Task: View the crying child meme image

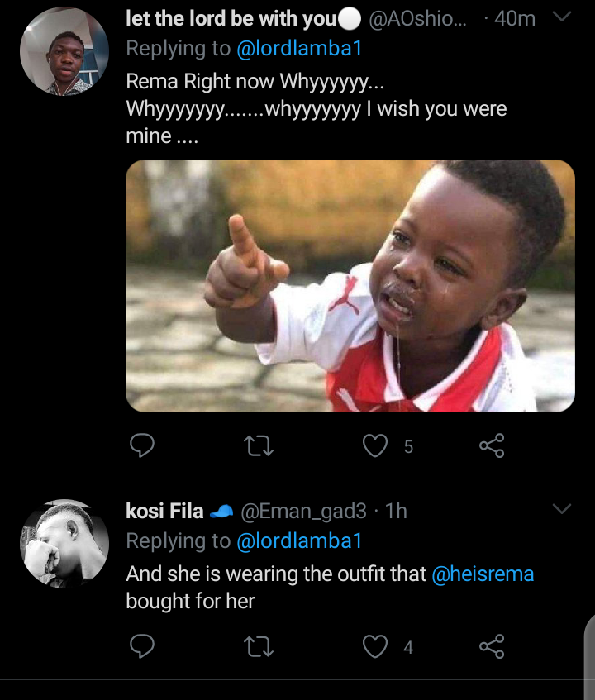Action: (350, 285)
